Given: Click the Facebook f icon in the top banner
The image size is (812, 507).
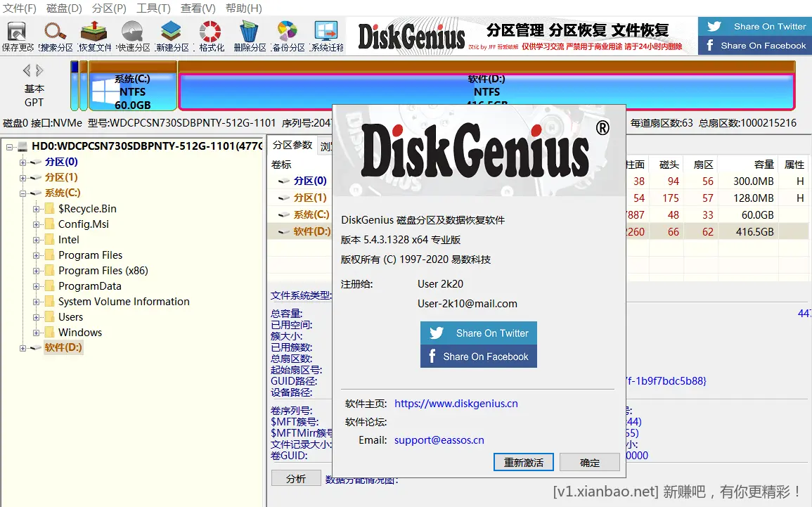Looking at the screenshot, I should coord(710,46).
